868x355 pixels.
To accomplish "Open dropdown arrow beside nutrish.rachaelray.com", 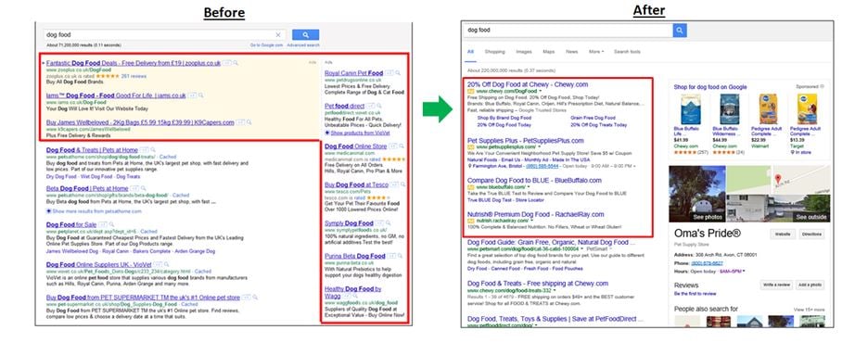I will 532,220.
